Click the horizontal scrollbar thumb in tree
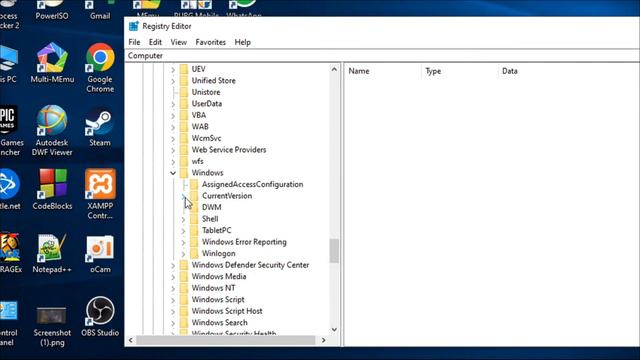The image size is (640, 360). (x=226, y=340)
